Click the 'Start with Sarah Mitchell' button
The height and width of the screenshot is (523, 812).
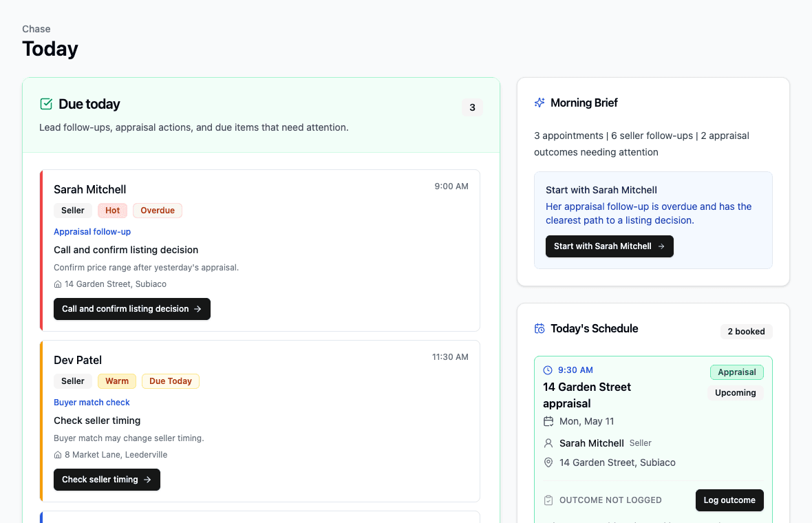tap(610, 246)
